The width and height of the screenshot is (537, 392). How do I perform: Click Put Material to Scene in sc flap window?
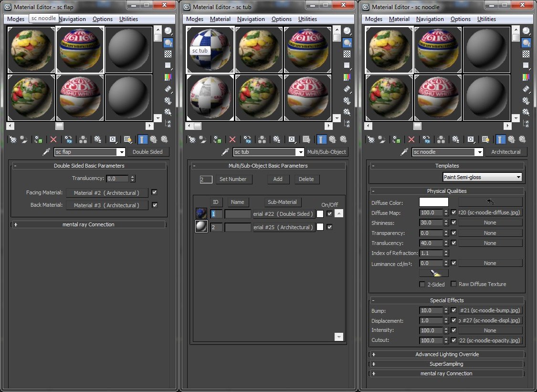coord(24,139)
